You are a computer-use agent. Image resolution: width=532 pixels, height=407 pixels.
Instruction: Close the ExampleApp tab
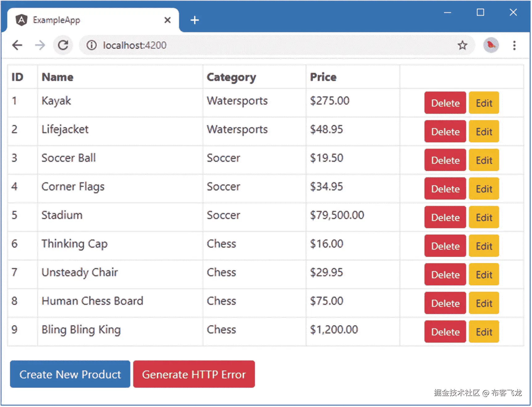click(167, 20)
